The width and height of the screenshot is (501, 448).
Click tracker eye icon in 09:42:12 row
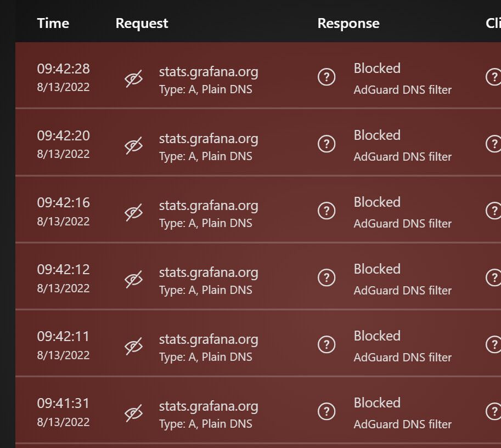133,280
